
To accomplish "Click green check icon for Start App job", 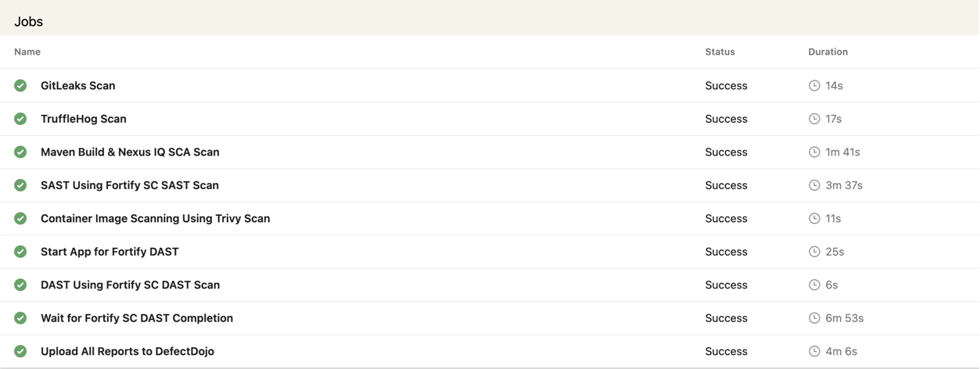I will coord(20,252).
